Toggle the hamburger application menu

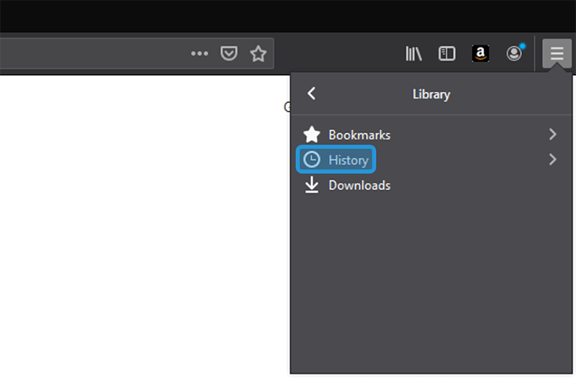tap(557, 54)
